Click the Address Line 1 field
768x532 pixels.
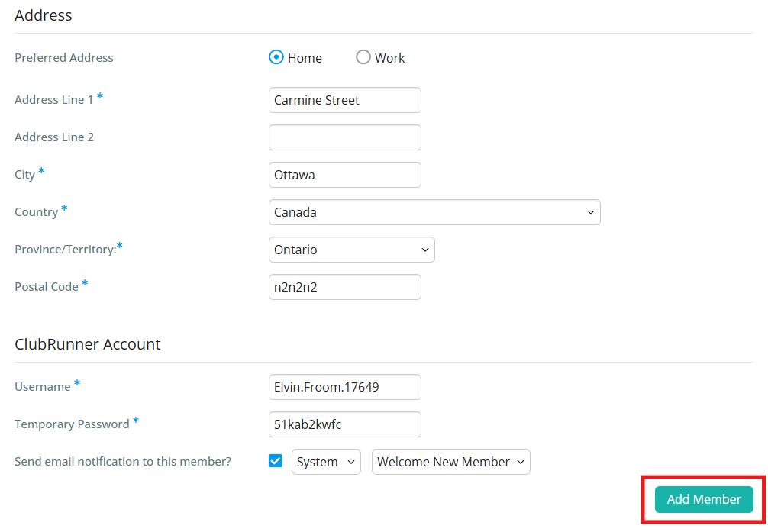coord(344,100)
